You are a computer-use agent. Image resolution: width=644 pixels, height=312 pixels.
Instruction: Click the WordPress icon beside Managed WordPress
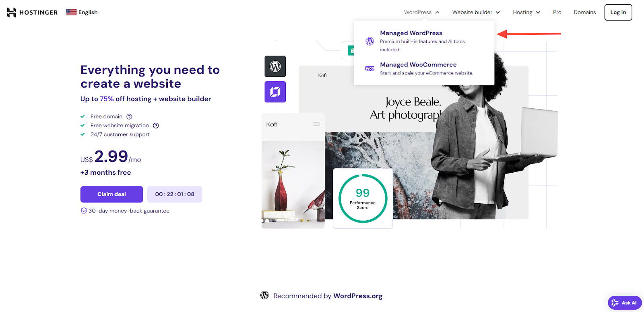[369, 41]
